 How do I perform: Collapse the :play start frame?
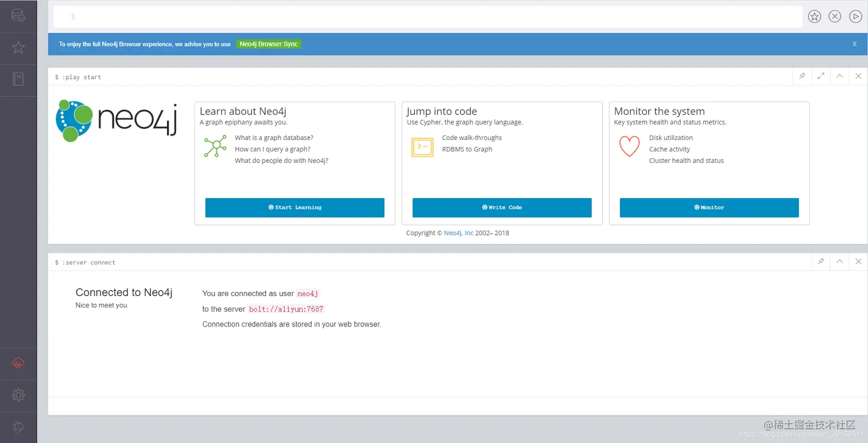839,76
